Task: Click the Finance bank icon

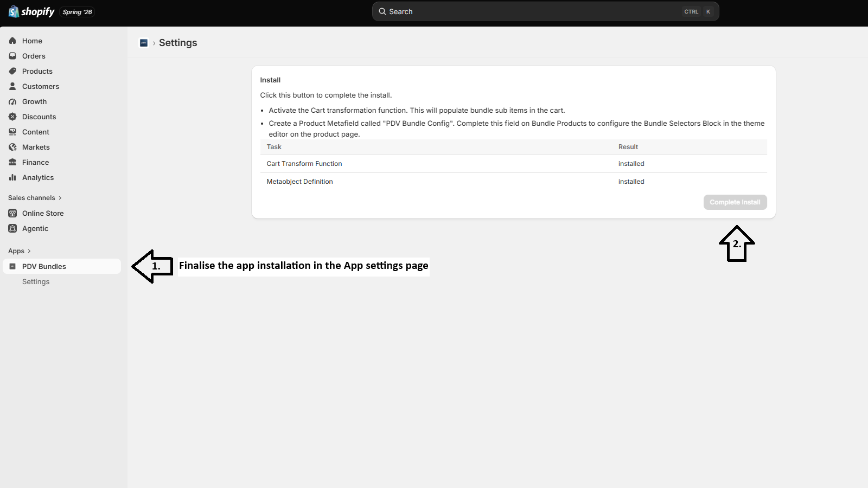Action: tap(12, 162)
